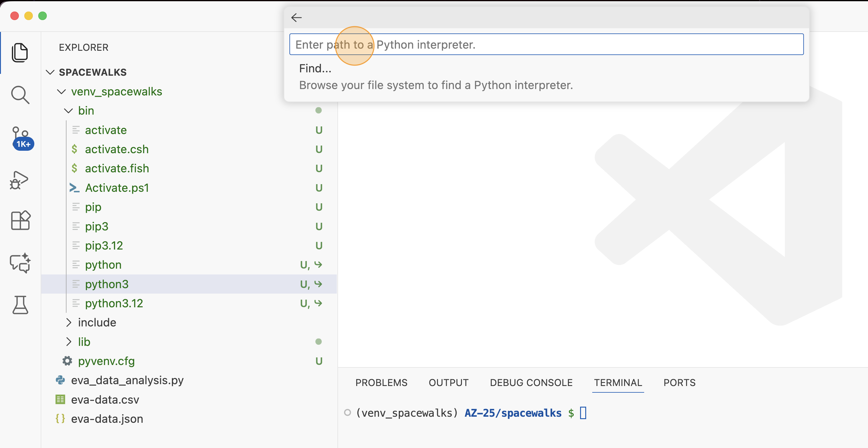Select python3 in the file explorer
The width and height of the screenshot is (868, 448).
(x=107, y=284)
